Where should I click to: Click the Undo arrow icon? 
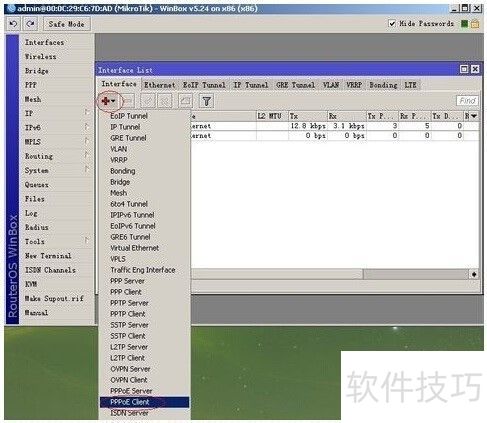pyautogui.click(x=14, y=24)
